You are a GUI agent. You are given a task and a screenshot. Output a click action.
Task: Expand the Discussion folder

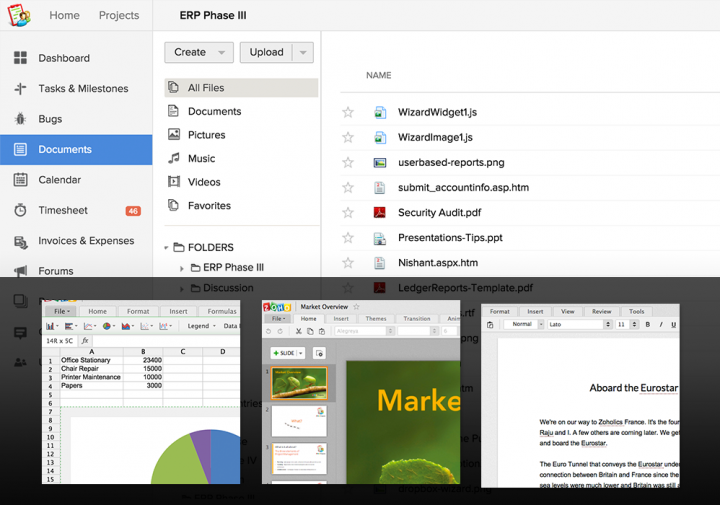pyautogui.click(x=182, y=288)
